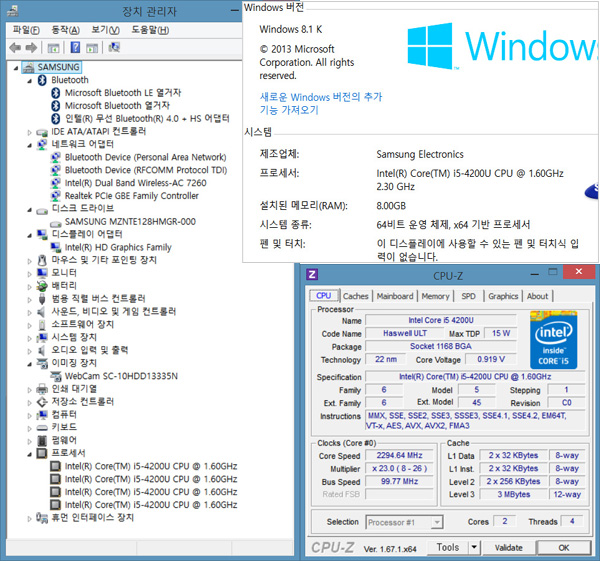Switch to the Memory tab in CPU-Z
Image resolution: width=600 pixels, height=563 pixels.
click(435, 296)
